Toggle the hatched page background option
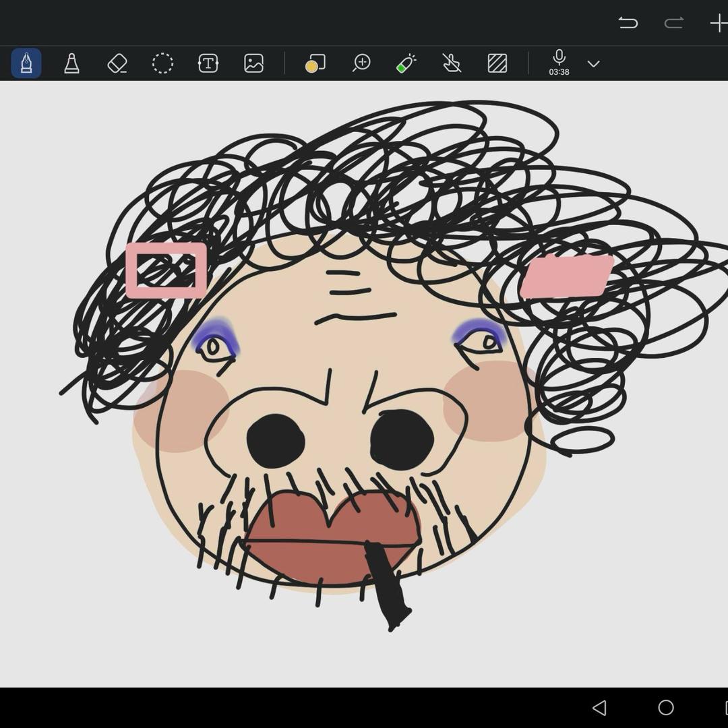728x728 pixels. tap(497, 63)
